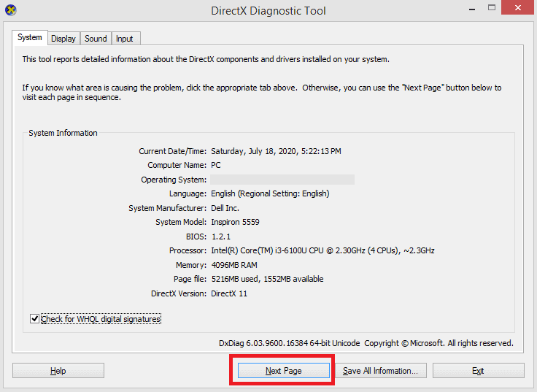Click the DirectX Diagnostic Tool window title
Viewport: 537px width, 392px height.
268,11
